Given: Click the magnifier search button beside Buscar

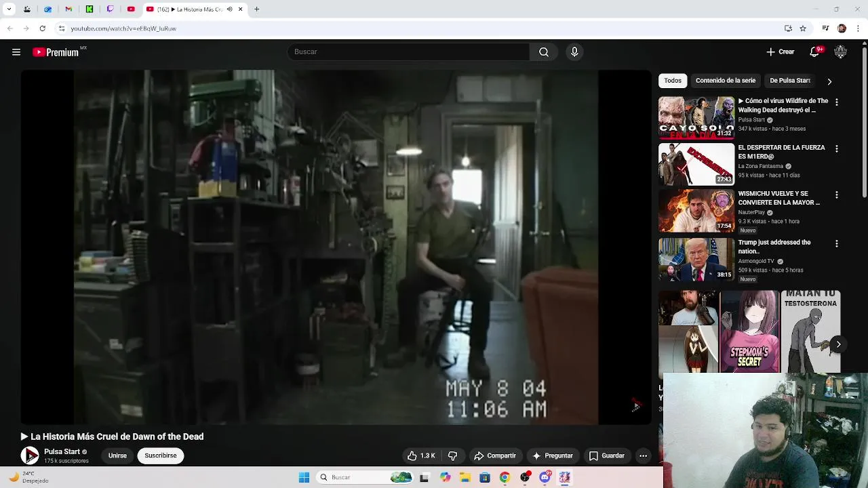Looking at the screenshot, I should [x=544, y=52].
